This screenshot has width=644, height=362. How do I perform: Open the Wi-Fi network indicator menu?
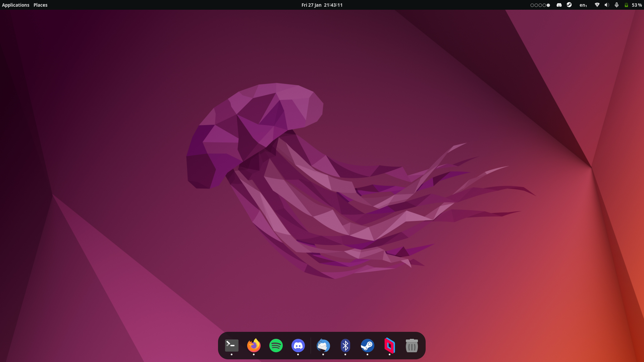tap(597, 5)
